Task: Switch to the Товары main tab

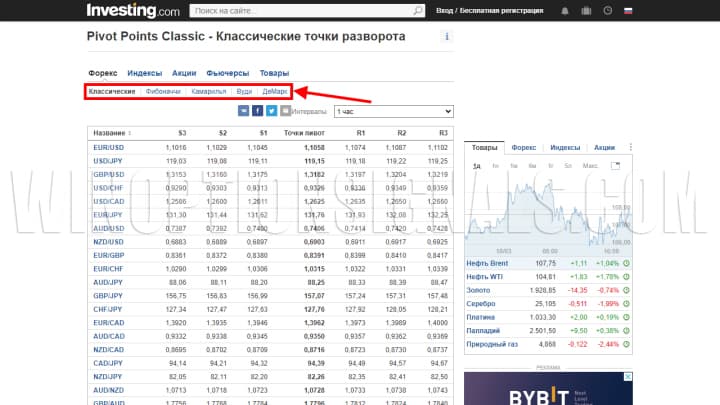Action: [x=274, y=73]
